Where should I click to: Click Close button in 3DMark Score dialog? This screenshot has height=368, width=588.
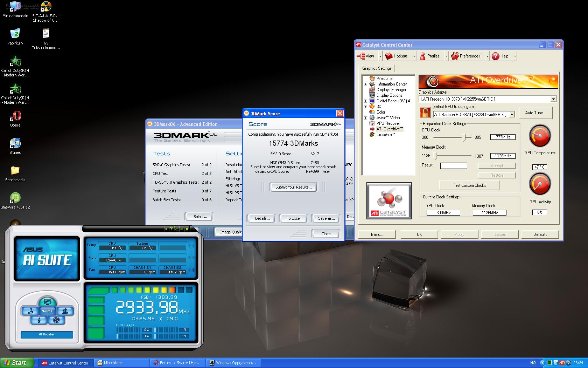(x=325, y=234)
